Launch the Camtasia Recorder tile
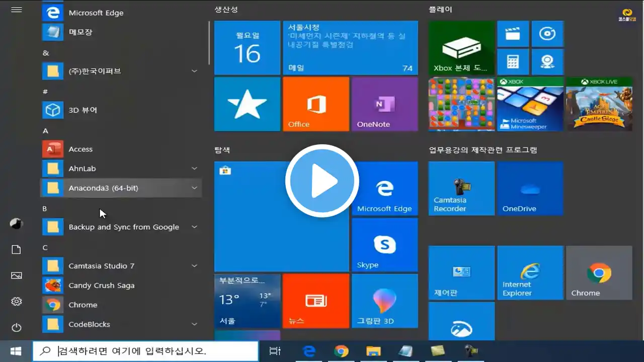The image size is (644, 362). pos(461,189)
